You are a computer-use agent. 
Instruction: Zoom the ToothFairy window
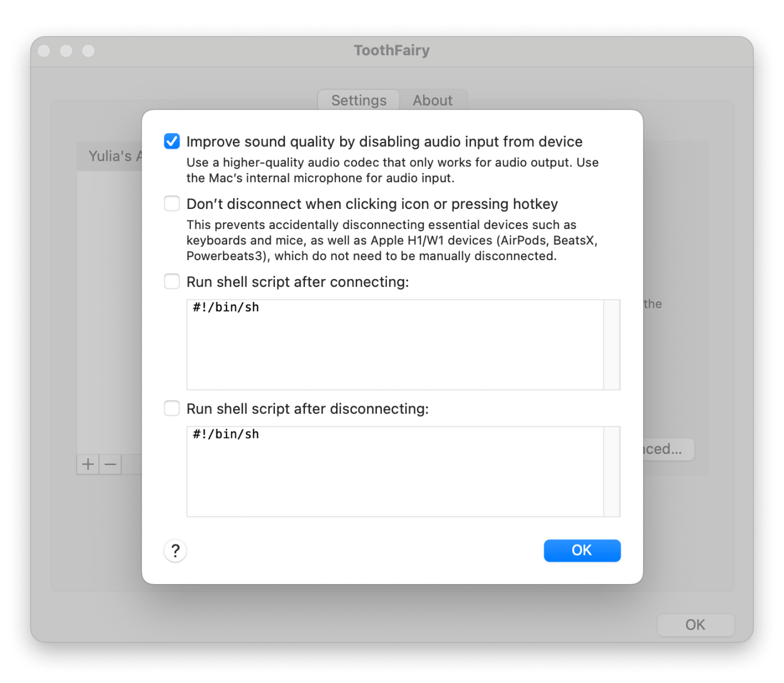point(88,51)
